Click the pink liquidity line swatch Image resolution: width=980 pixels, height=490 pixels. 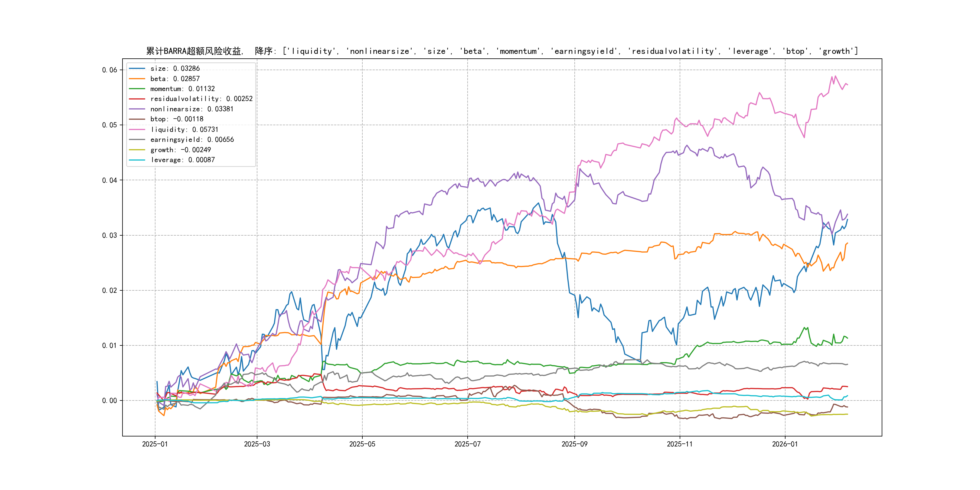coord(137,129)
